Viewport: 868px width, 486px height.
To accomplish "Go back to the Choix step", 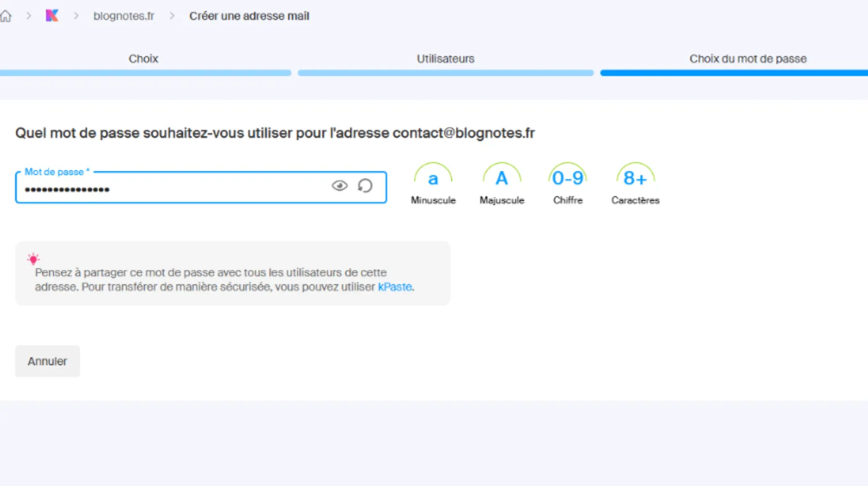I will pyautogui.click(x=143, y=59).
